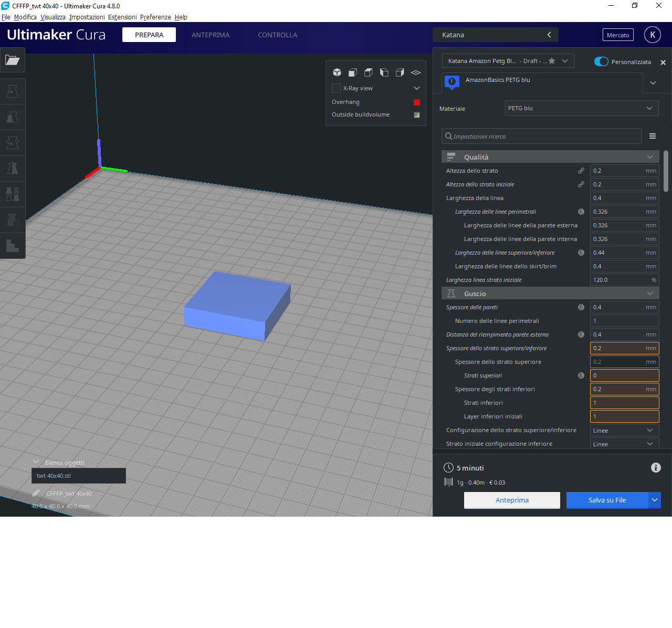Image resolution: width=672 pixels, height=628 pixels.
Task: Collapse the Qualità settings section
Action: point(550,157)
